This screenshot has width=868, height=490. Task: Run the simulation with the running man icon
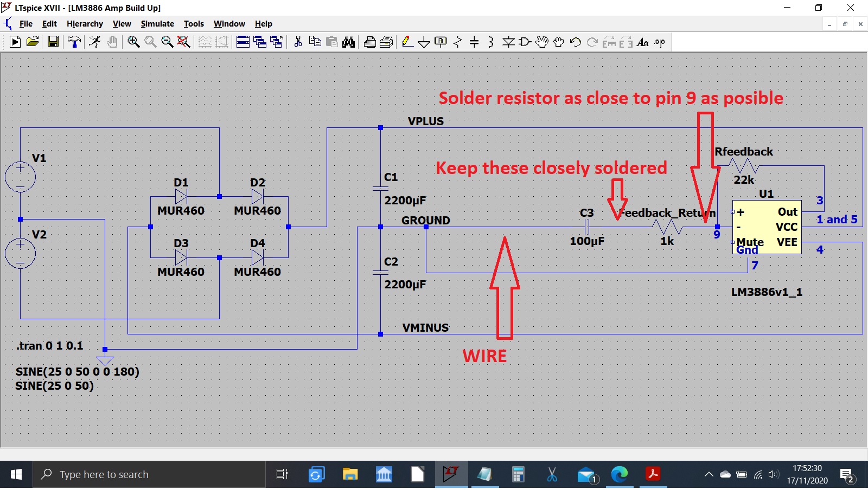[x=95, y=42]
